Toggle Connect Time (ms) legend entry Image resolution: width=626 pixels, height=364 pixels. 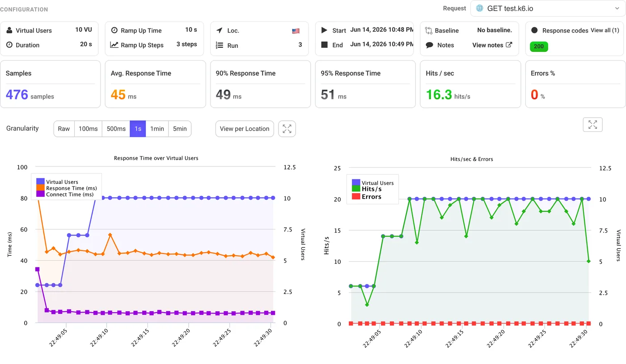point(65,195)
